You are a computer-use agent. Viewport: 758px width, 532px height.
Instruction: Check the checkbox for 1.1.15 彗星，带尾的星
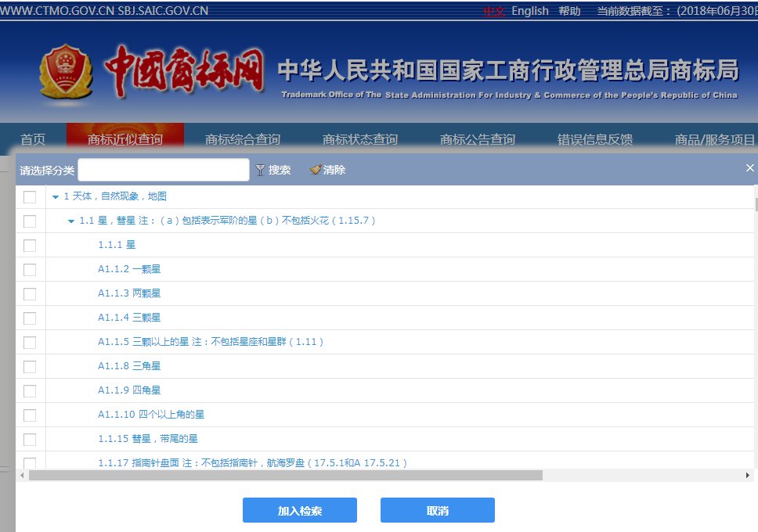click(x=30, y=439)
